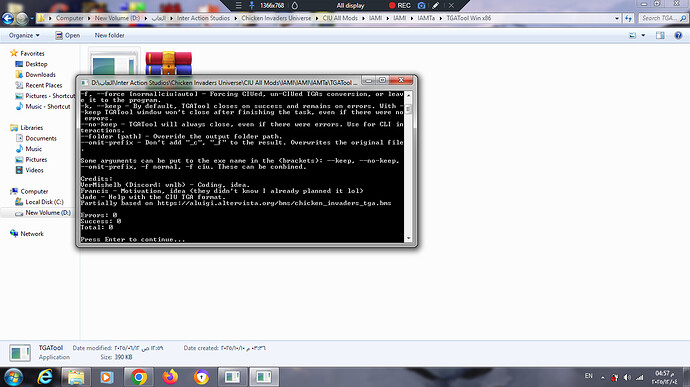Click the console scrollbar thumb
This screenshot has width=690, height=387.
(408, 109)
